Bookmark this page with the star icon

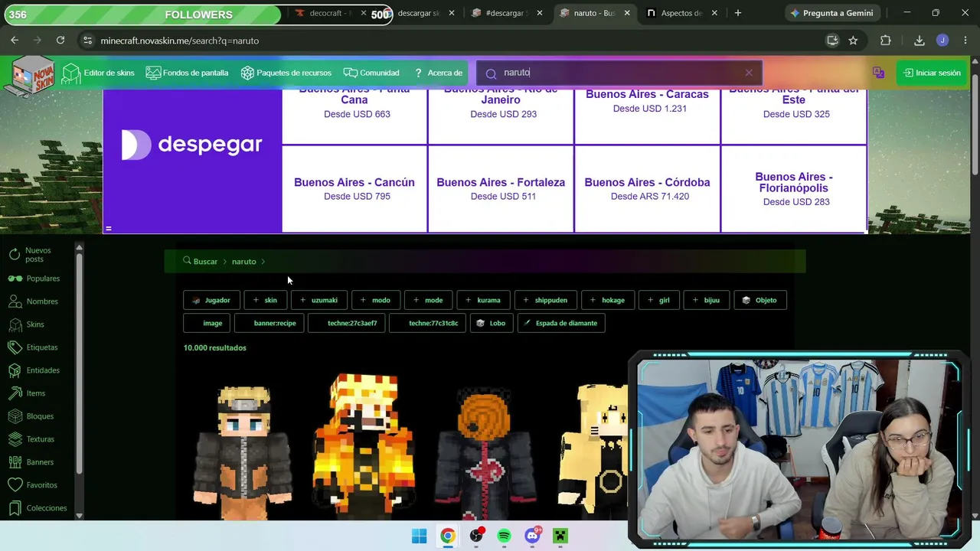tap(853, 41)
